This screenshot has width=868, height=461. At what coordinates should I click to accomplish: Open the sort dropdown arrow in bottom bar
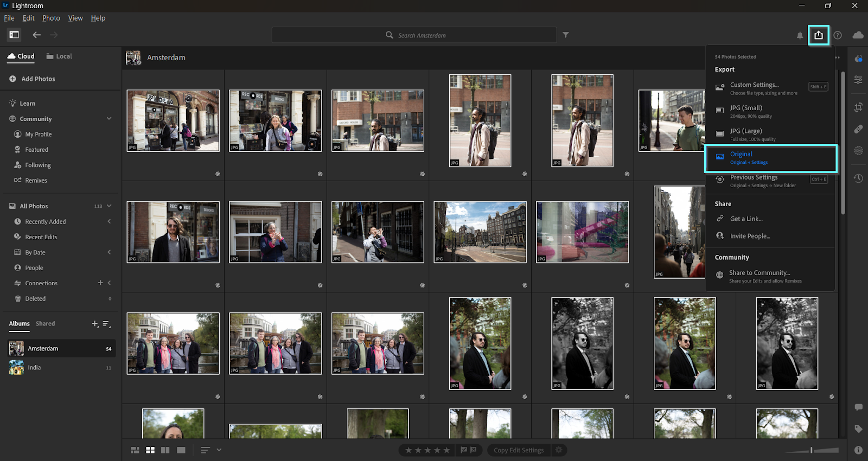pyautogui.click(x=219, y=450)
